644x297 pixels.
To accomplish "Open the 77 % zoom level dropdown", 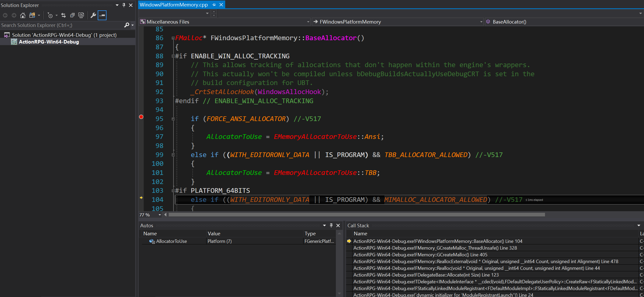I will [160, 215].
